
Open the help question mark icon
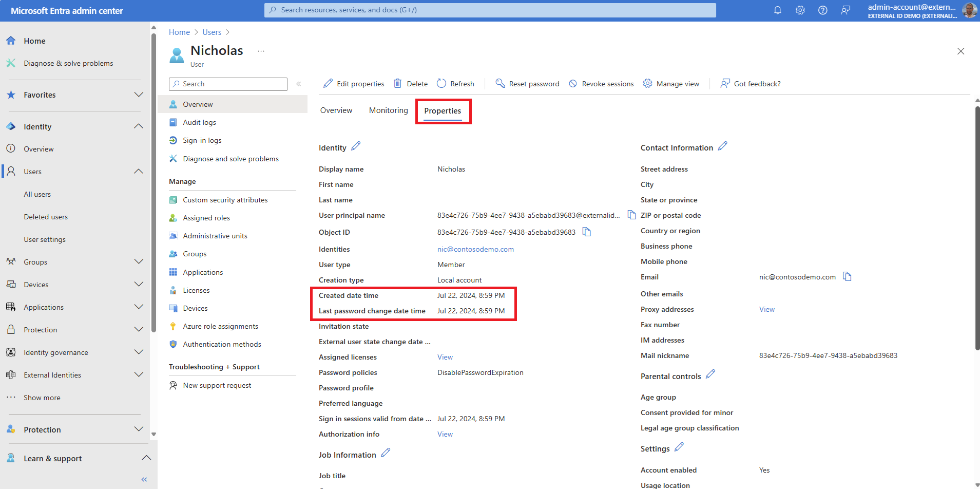822,10
